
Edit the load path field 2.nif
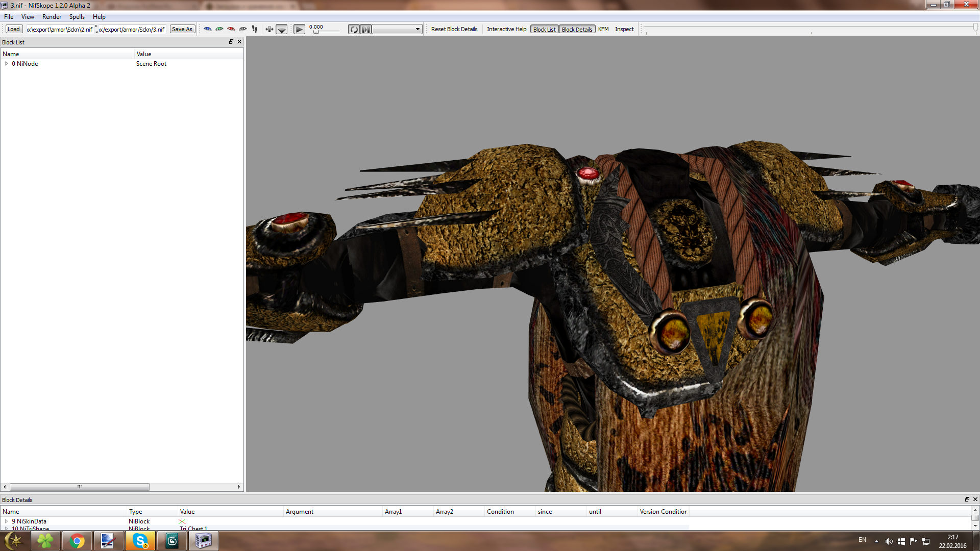click(60, 29)
